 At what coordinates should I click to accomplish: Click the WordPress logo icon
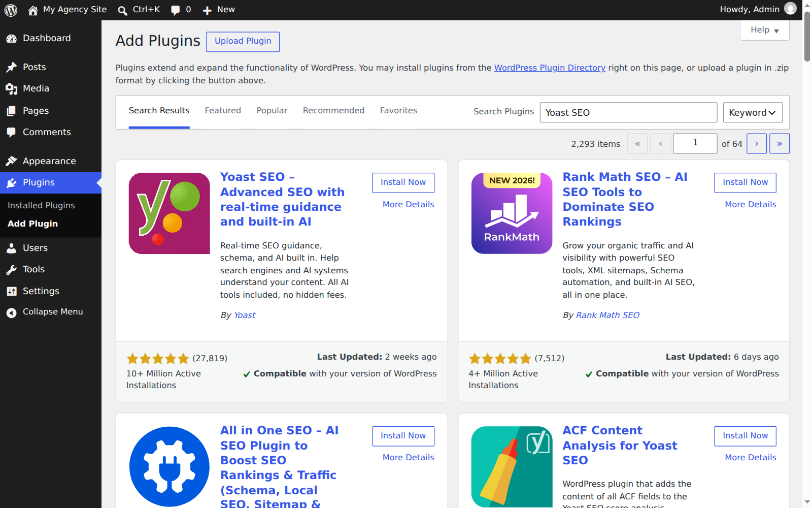[11, 10]
